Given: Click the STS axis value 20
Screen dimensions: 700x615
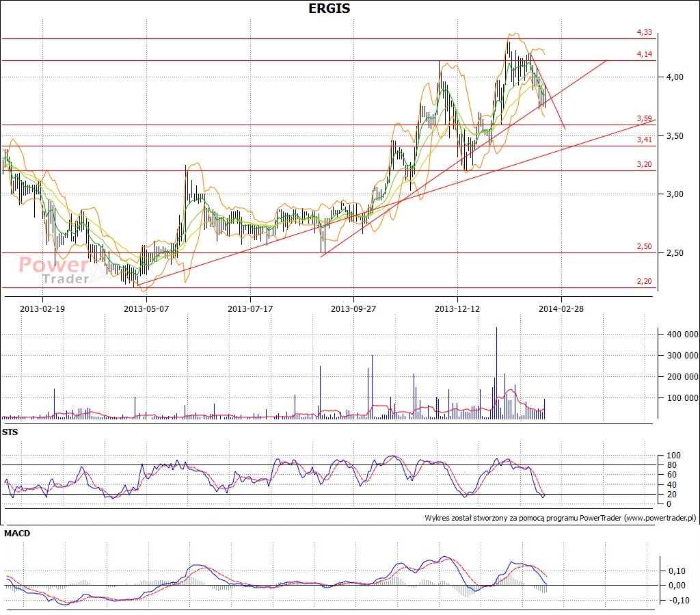Looking at the screenshot, I should click(671, 495).
